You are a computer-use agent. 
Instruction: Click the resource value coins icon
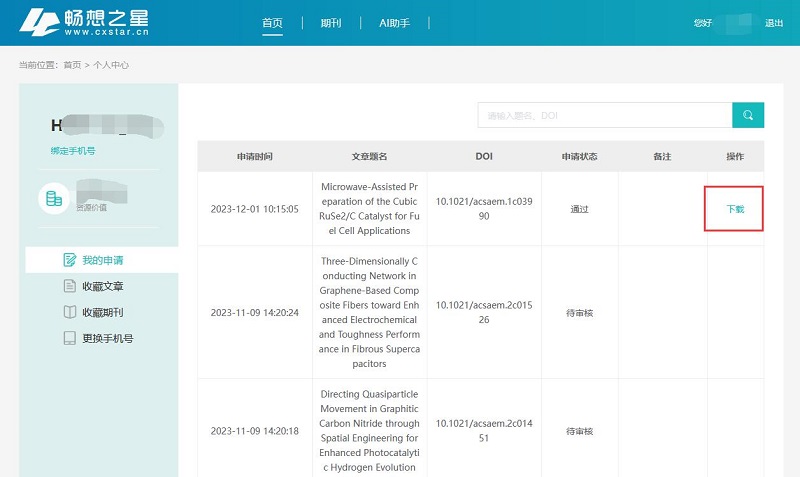pos(54,198)
